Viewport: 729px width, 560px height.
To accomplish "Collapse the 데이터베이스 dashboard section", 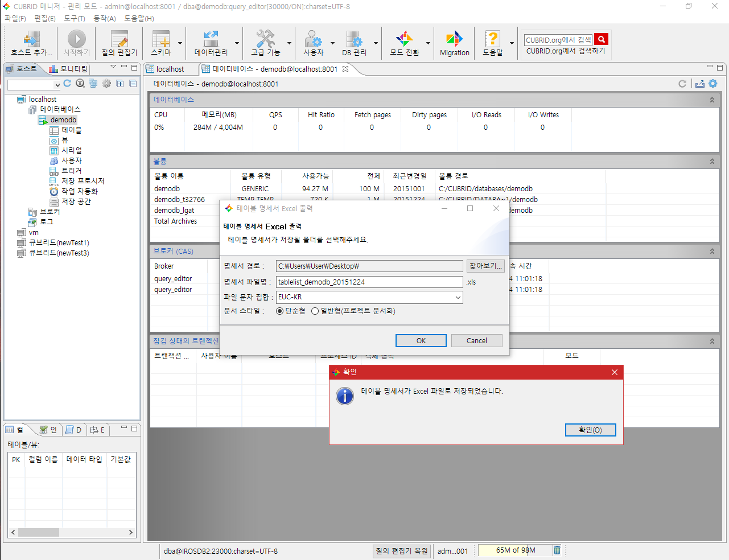I will coord(712,100).
